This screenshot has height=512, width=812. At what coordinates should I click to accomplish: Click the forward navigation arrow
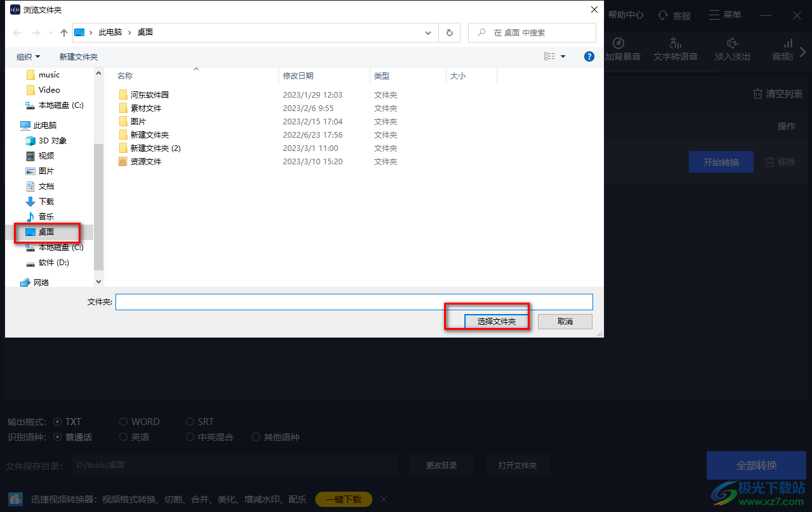36,32
